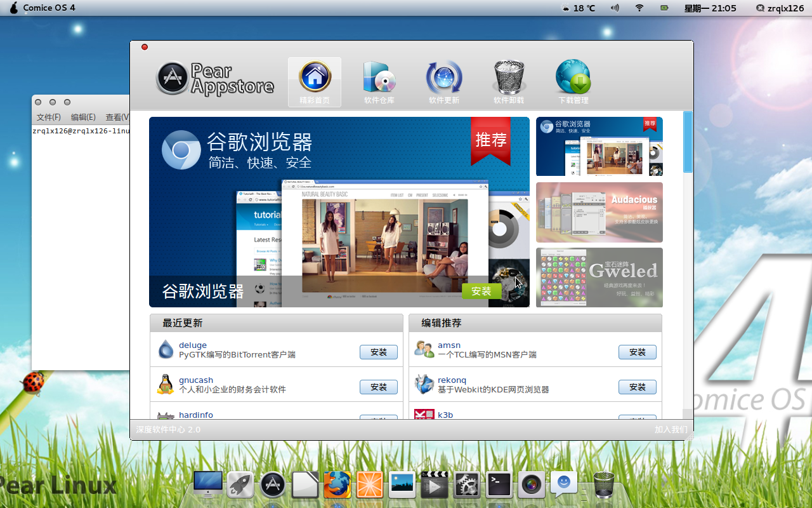The width and height of the screenshot is (812, 508).
Task: Open the landscape picture icon in the dock
Action: click(402, 485)
